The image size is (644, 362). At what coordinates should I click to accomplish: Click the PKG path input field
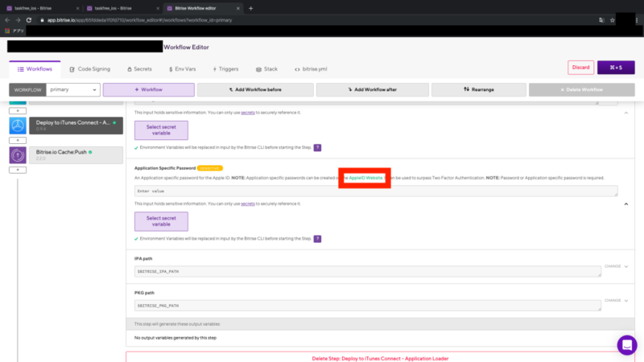coord(368,306)
